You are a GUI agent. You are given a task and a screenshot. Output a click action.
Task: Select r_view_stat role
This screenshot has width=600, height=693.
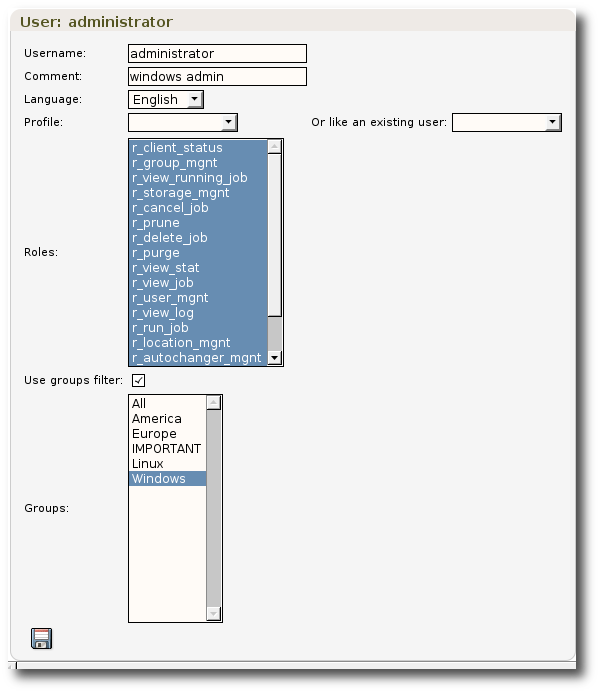click(x=198, y=268)
